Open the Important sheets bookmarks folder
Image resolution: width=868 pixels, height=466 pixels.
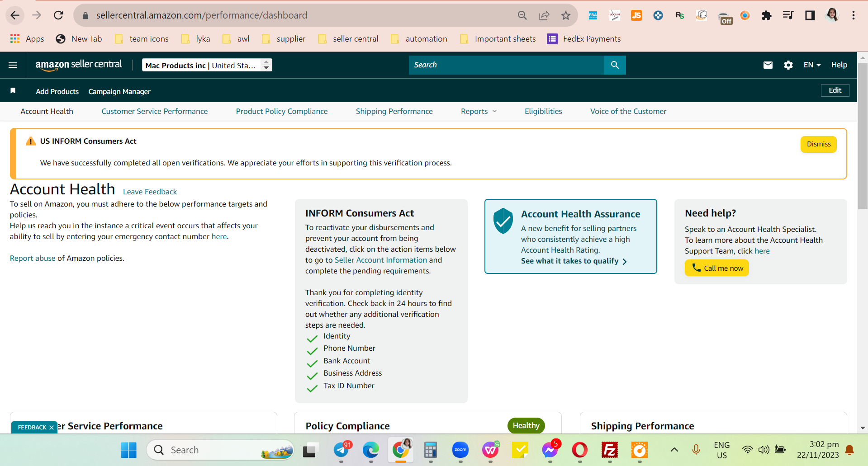[498, 39]
